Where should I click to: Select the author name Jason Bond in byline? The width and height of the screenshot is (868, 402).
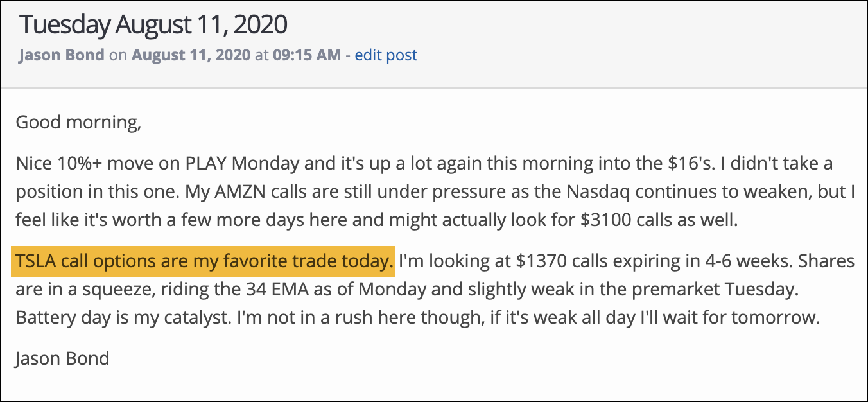pyautogui.click(x=62, y=55)
